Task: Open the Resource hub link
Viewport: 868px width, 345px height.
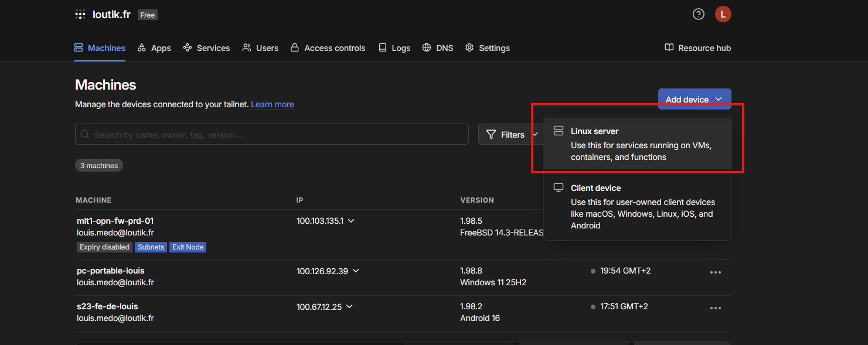Action: (697, 48)
